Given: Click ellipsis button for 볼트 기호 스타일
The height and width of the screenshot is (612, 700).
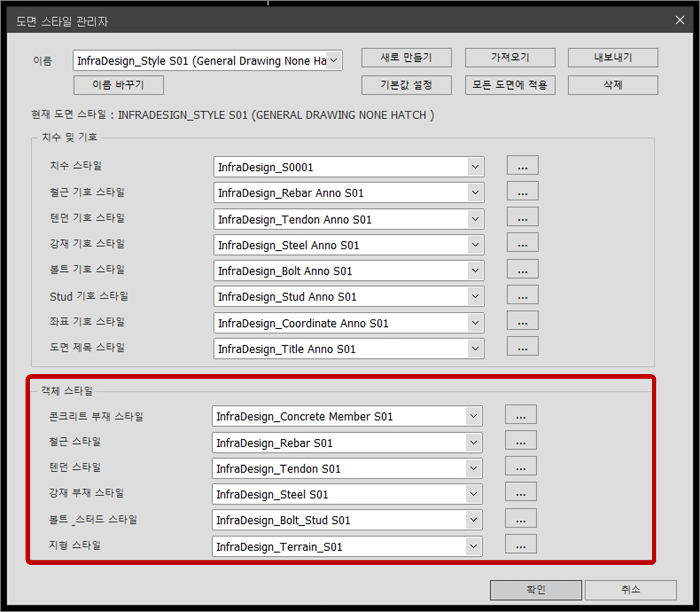Looking at the screenshot, I should point(522,270).
